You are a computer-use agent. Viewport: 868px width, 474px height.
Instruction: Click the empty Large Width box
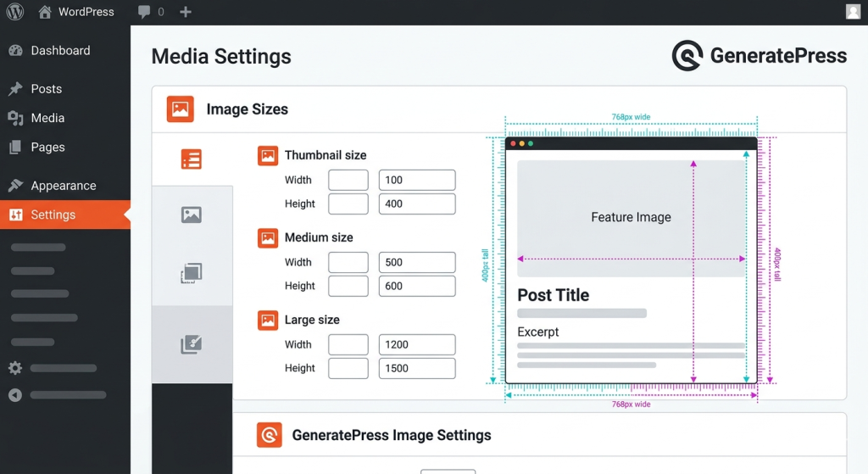click(x=348, y=344)
